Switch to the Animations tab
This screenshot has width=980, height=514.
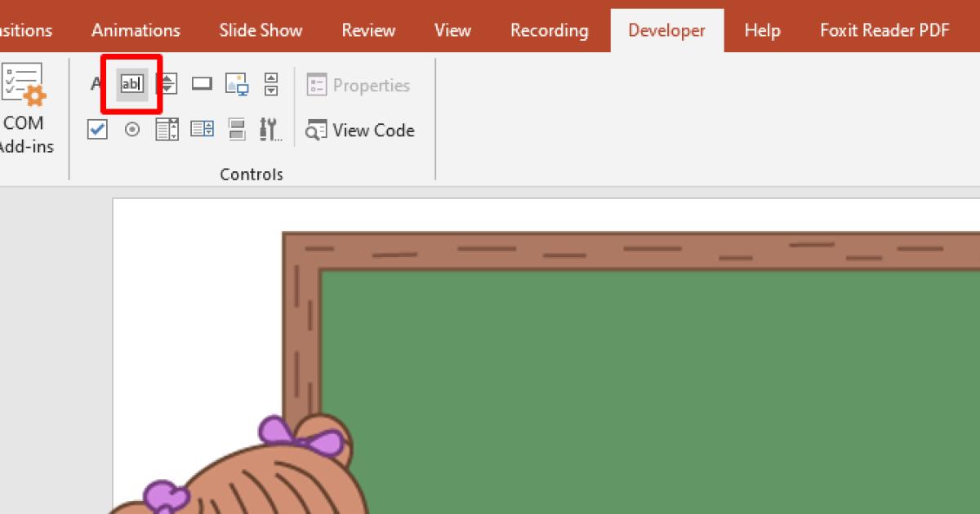[x=135, y=29]
